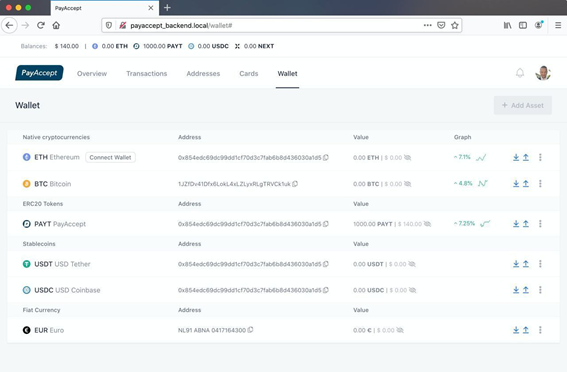Open the browser home page

56,25
